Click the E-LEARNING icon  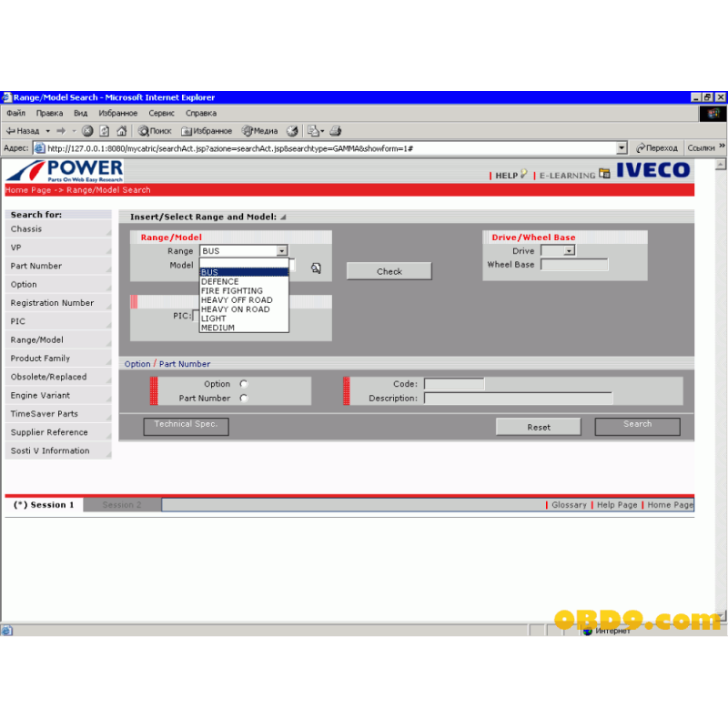click(x=604, y=174)
